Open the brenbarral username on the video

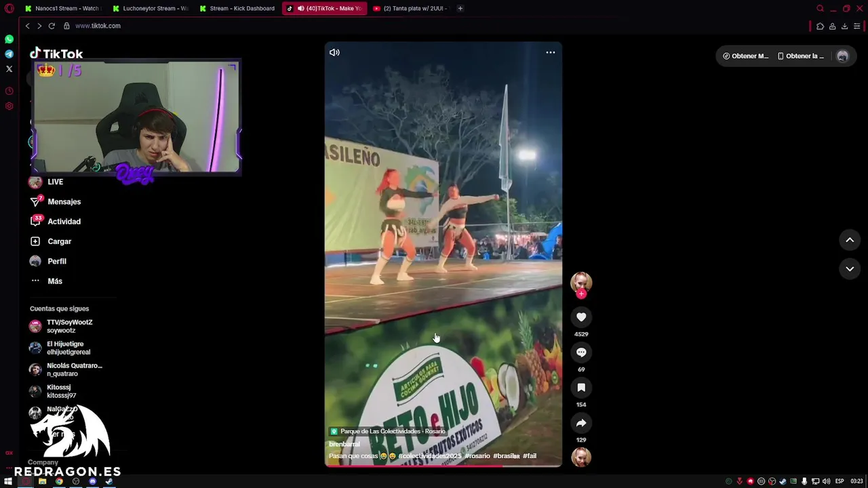[x=344, y=444]
